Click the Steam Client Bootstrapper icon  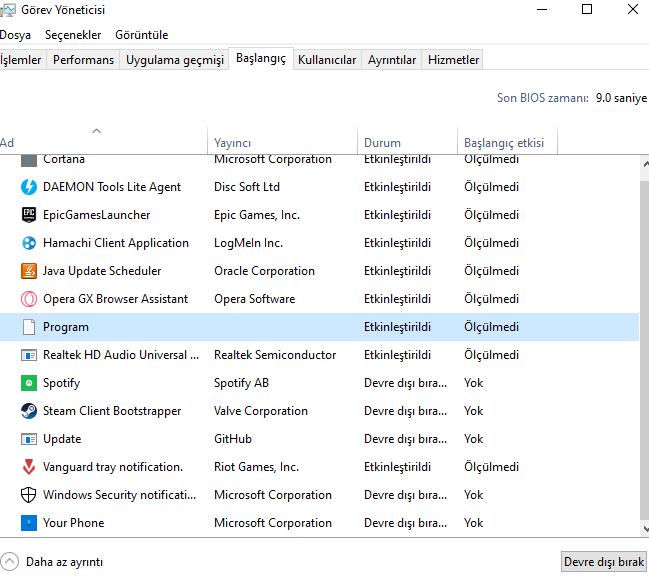(x=29, y=411)
